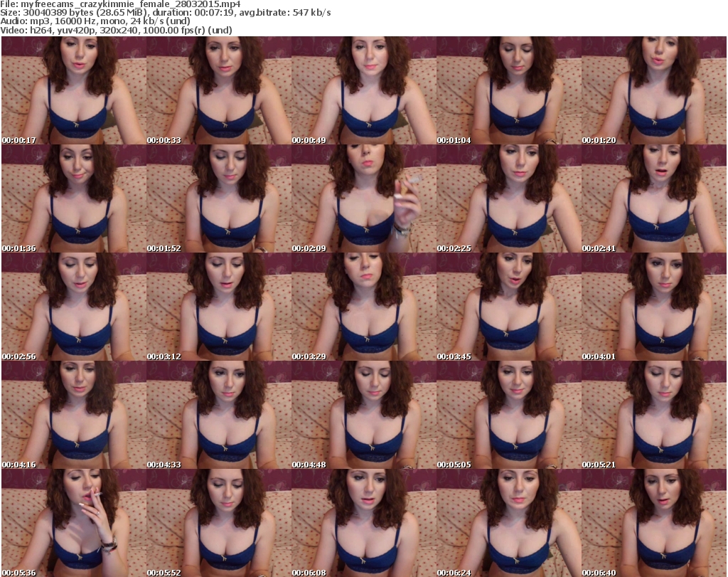Screen dimensions: 728x577
Task: Open the frame stamped 00:01:52
Action: (219, 198)
